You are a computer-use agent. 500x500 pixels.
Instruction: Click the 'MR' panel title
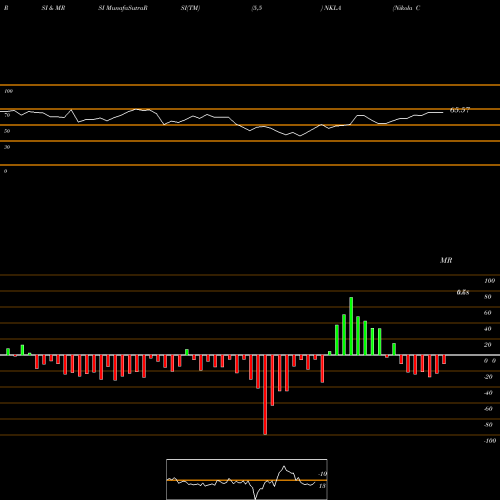pos(446,260)
